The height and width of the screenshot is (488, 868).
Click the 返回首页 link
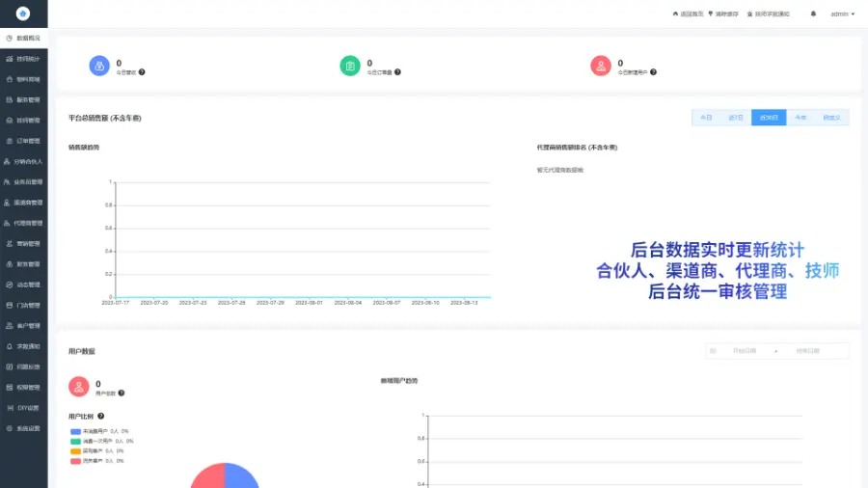pyautogui.click(x=688, y=14)
